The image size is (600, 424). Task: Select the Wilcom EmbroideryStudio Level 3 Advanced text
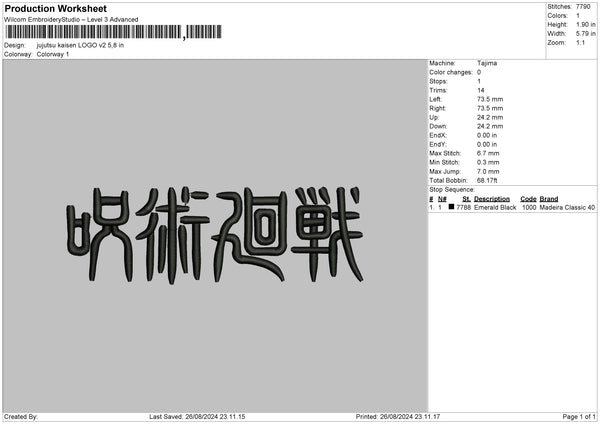71,20
